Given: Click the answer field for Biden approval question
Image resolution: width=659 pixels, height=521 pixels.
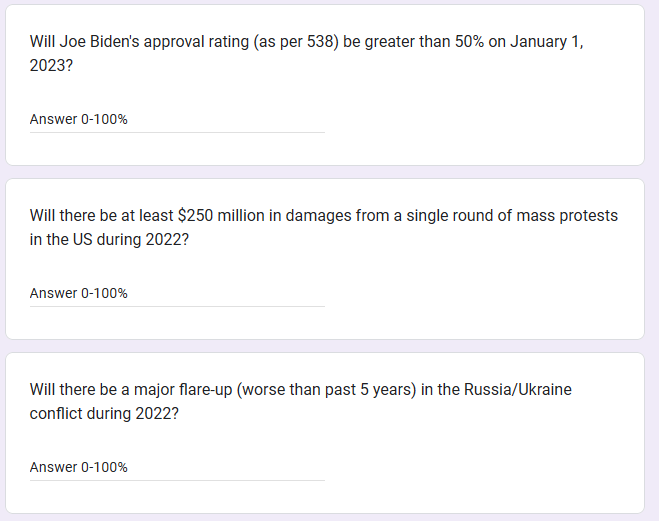Looking at the screenshot, I should tap(177, 120).
